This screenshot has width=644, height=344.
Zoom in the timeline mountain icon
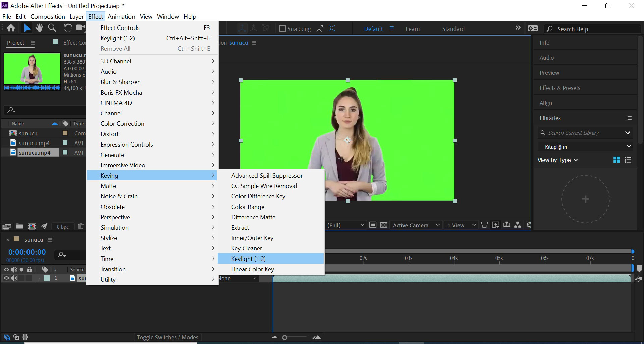(x=316, y=337)
